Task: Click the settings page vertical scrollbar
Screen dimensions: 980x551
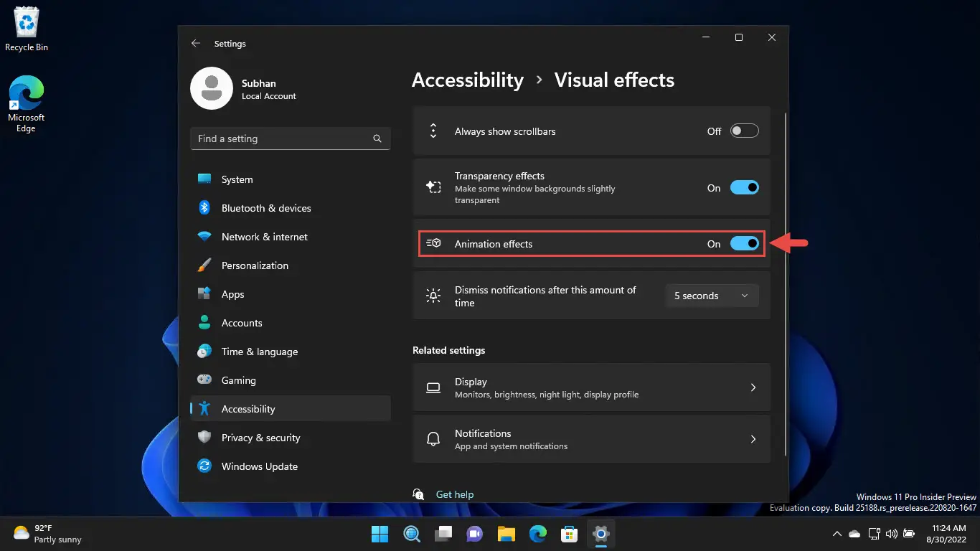Action: [786, 284]
